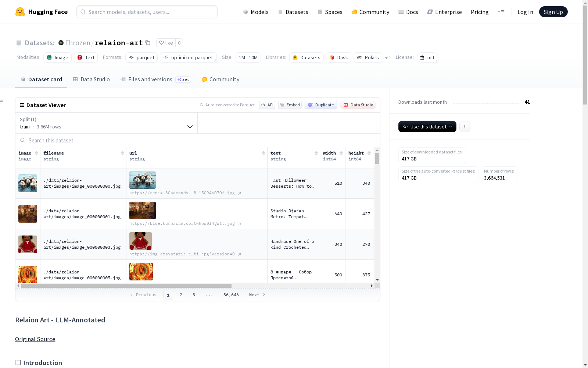The image size is (588, 368).
Task: Open the Original Source link
Action: 35,339
